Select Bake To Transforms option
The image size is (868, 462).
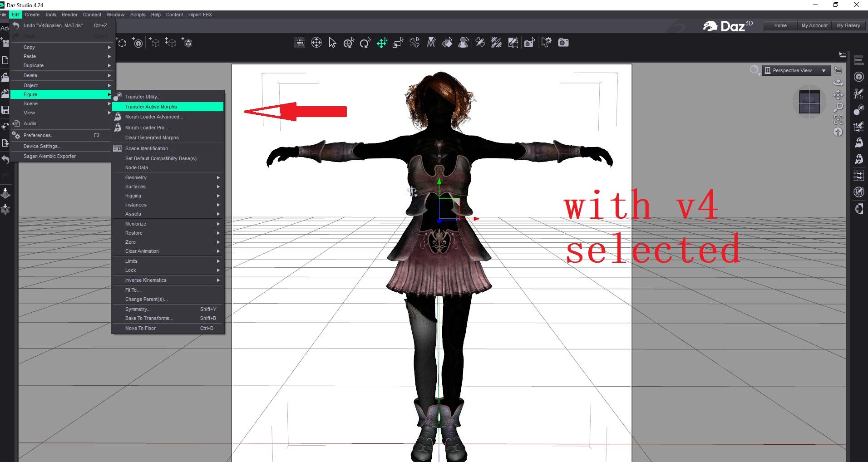coord(168,318)
